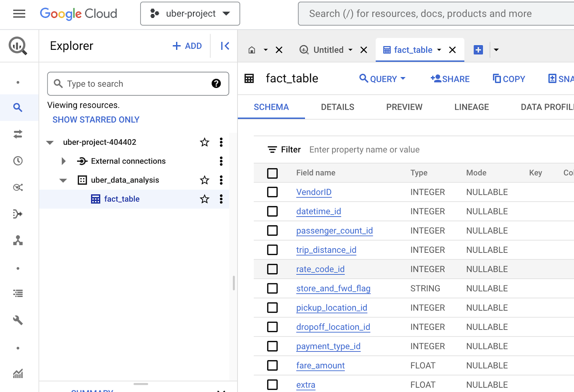574x392 pixels.
Task: Switch to the PREVIEW tab
Action: (404, 107)
